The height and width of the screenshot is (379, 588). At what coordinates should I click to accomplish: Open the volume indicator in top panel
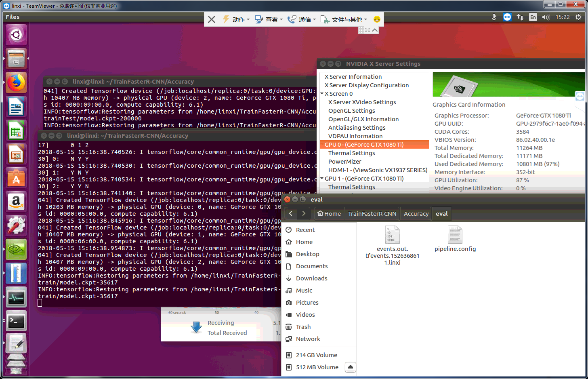[x=546, y=17]
